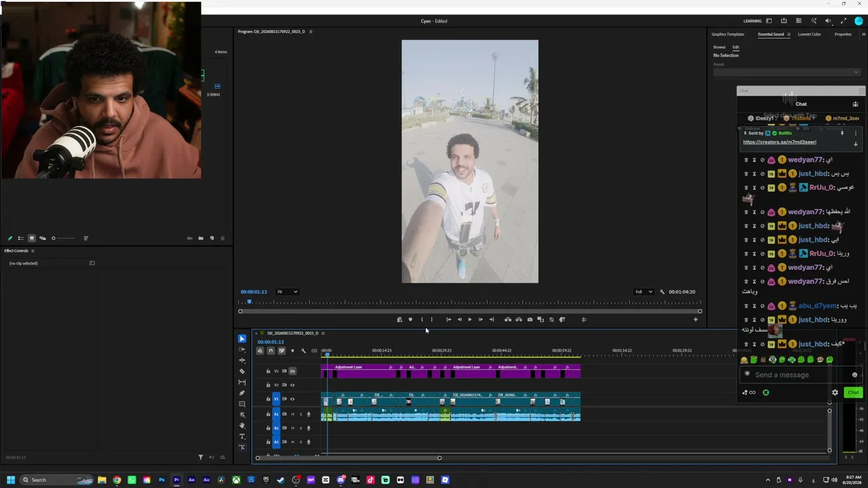Click the Mark In bracket button
Viewport: 868px width, 488px height.
[x=422, y=319]
